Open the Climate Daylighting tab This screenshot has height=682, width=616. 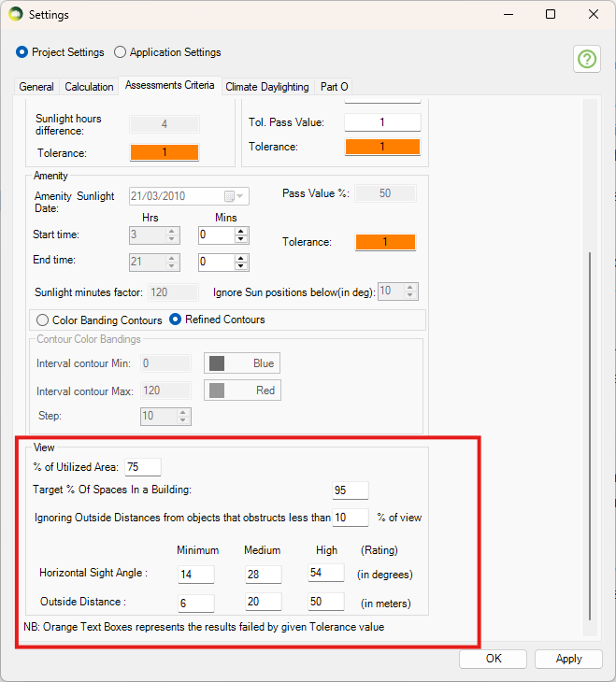tap(266, 87)
